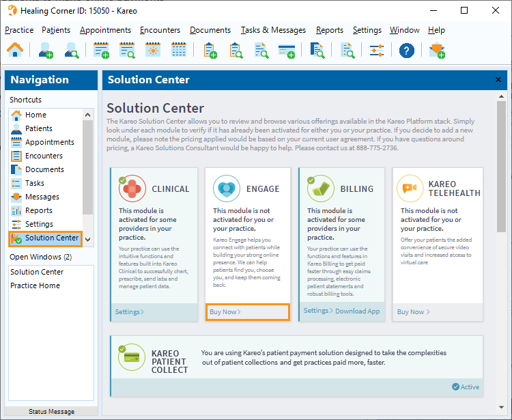Open the Reports menu
Screen dimensions: 512x420
[x=330, y=30]
